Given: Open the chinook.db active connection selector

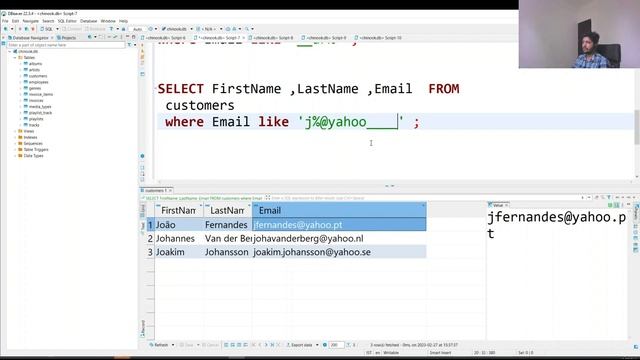Looking at the screenshot, I should coord(177,29).
